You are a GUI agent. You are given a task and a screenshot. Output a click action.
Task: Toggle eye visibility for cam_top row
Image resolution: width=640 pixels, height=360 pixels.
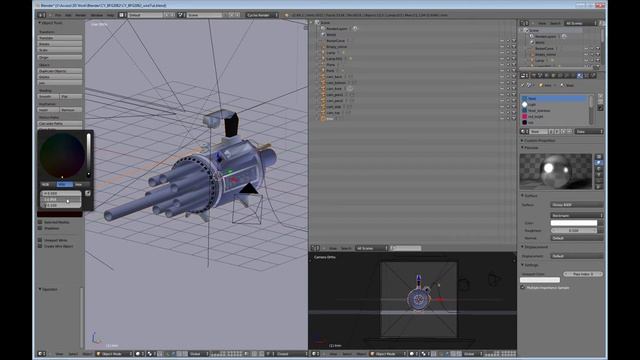(x=502, y=113)
